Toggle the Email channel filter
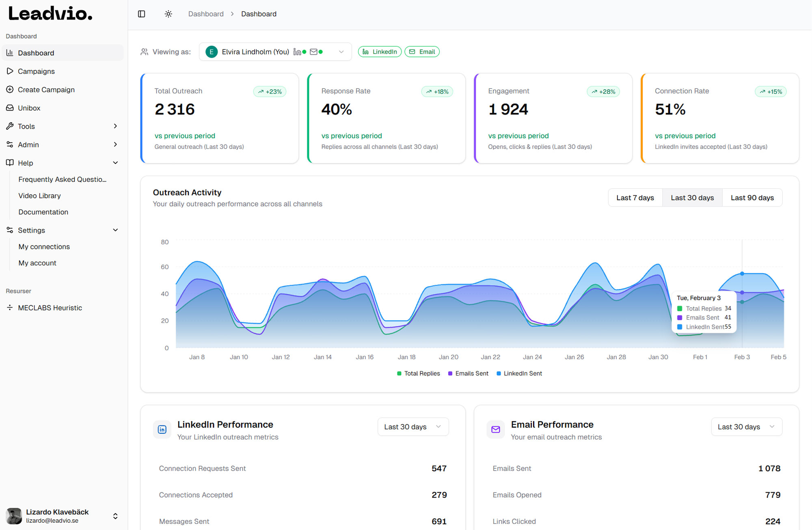 coord(422,52)
